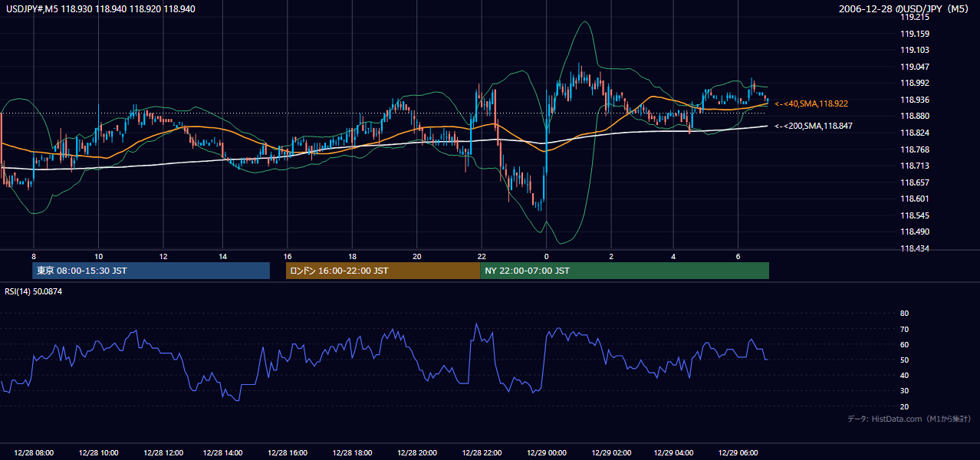Click hour tick 8 under price chart
This screenshot has width=980, height=460.
tap(34, 256)
